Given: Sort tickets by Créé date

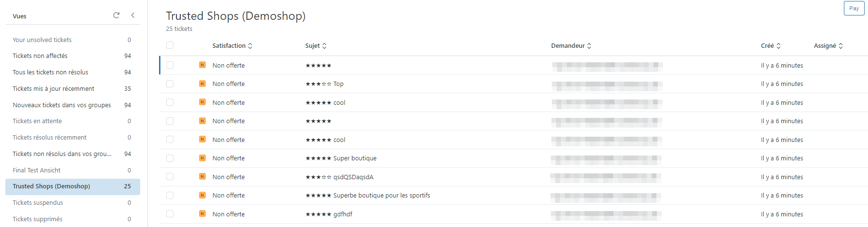Looking at the screenshot, I should 771,46.
